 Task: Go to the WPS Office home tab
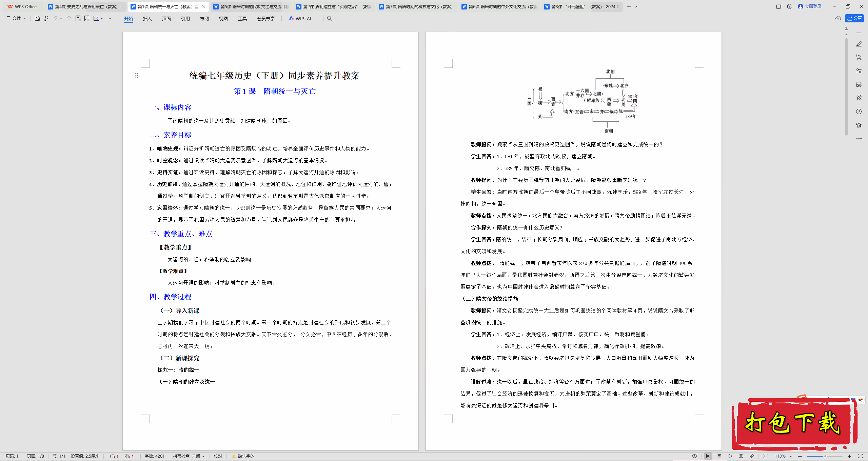click(x=22, y=6)
